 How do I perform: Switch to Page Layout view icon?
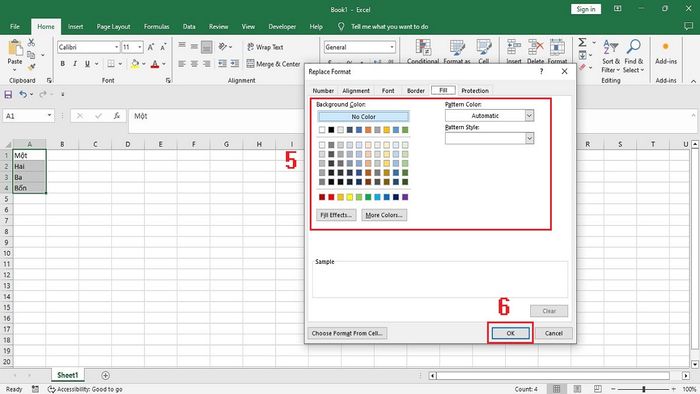click(577, 389)
